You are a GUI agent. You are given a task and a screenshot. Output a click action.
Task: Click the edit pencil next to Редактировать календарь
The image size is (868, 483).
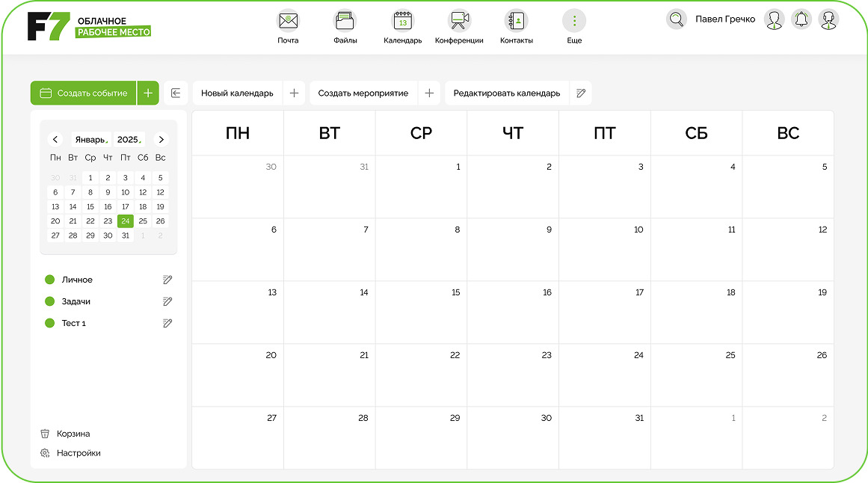click(580, 93)
